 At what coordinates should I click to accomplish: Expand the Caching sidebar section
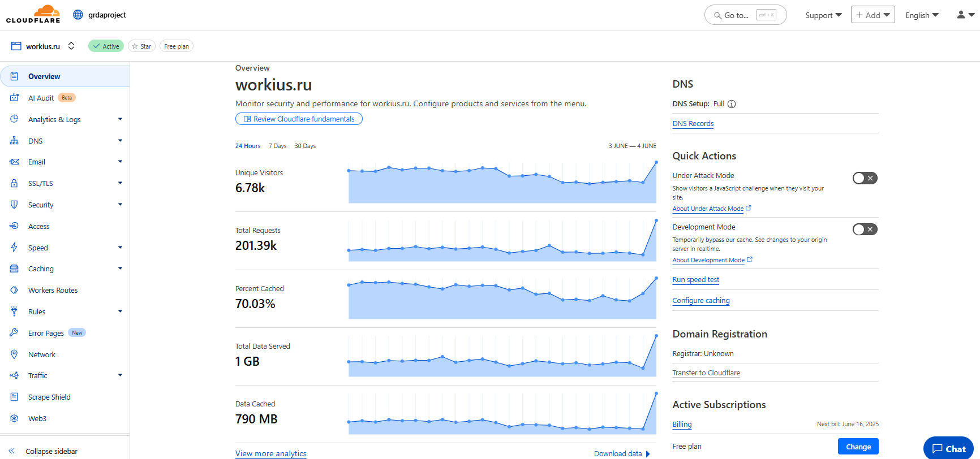click(x=120, y=269)
